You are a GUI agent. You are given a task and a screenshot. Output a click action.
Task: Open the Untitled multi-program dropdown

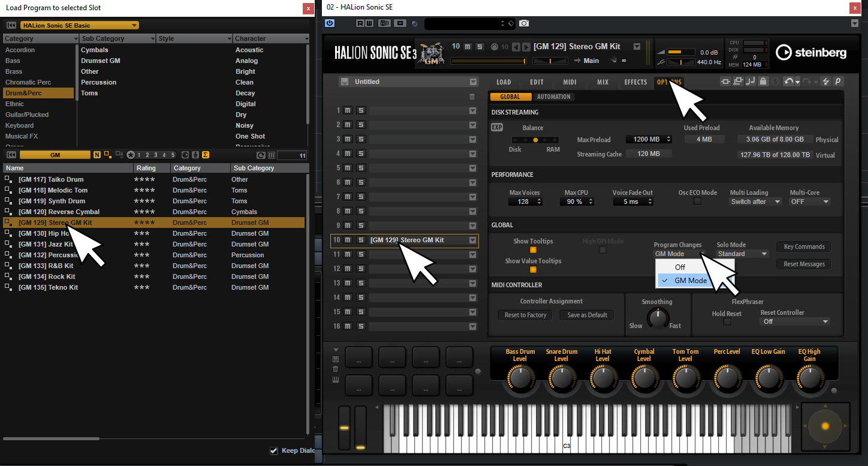(473, 82)
